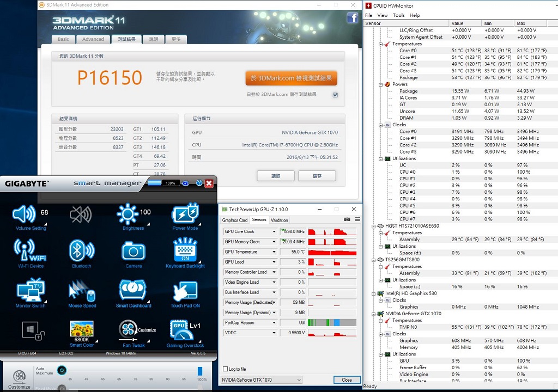Switch to the Graphics Card tab in GPU-Z

pos(234,220)
